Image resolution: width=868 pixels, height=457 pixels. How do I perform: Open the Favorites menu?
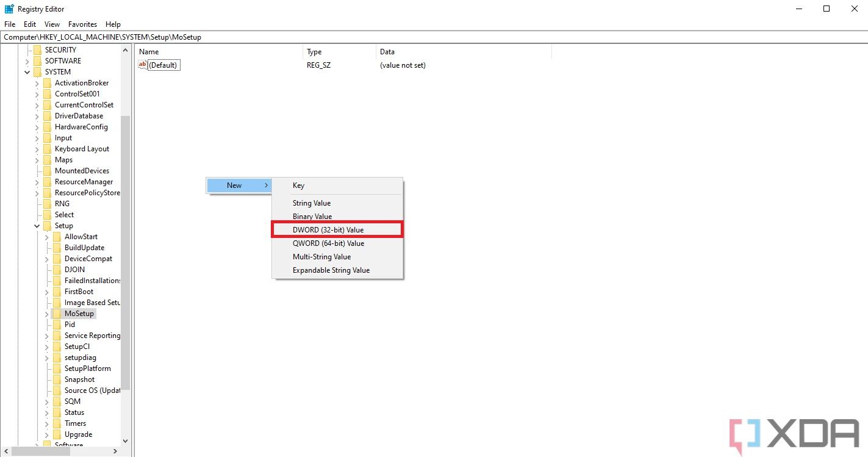click(x=82, y=24)
